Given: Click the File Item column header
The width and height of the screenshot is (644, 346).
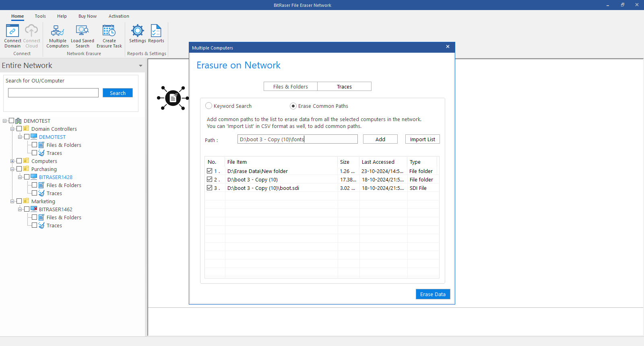Looking at the screenshot, I should pyautogui.click(x=281, y=162).
